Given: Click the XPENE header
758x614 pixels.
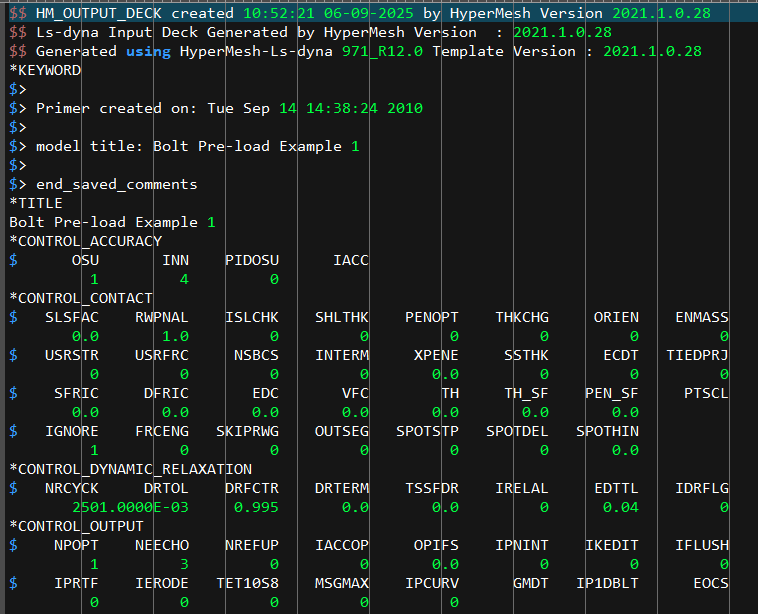Looking at the screenshot, I should (436, 355).
